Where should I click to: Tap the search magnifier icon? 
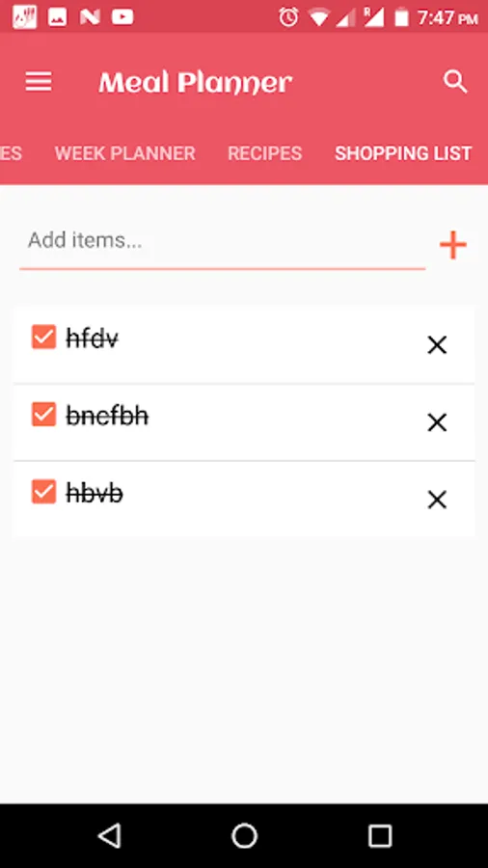point(455,82)
